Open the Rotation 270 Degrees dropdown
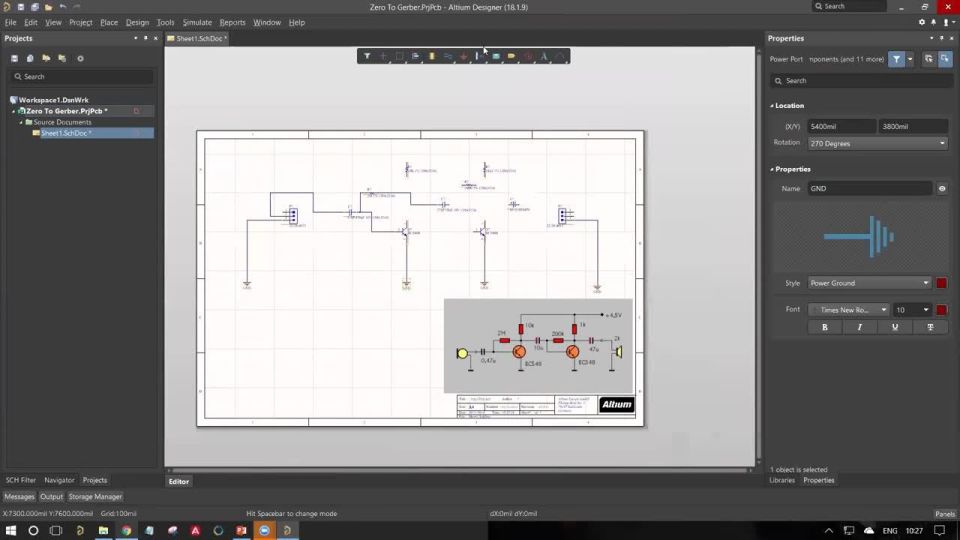 877,143
